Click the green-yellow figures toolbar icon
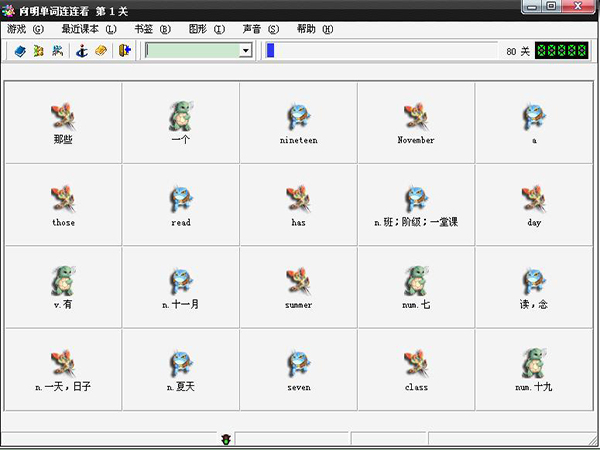This screenshot has width=600, height=450. click(x=39, y=51)
